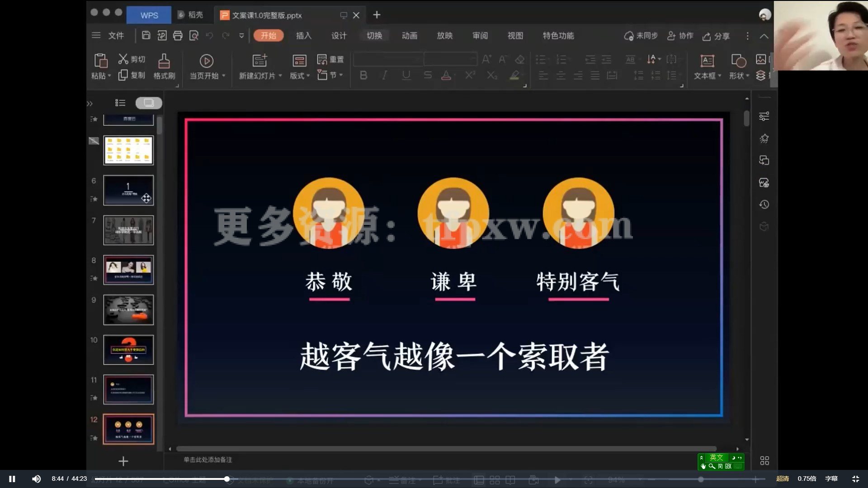Viewport: 868px width, 488px height.
Task: Toggle bold formatting
Action: 363,75
